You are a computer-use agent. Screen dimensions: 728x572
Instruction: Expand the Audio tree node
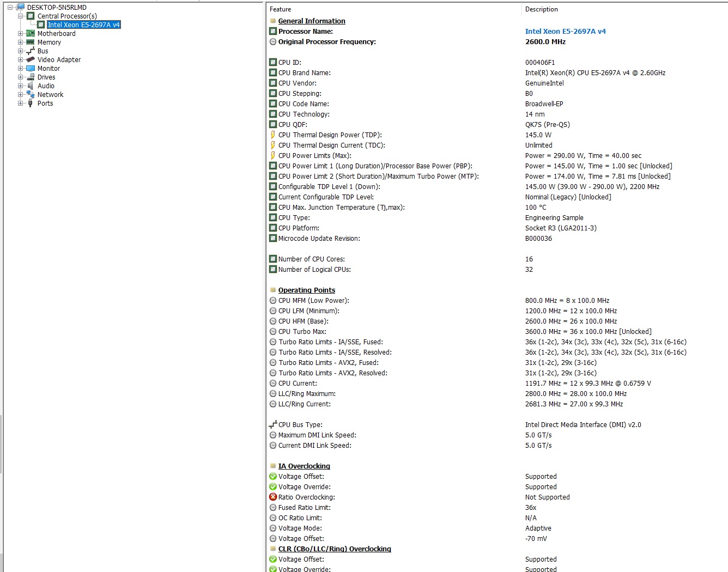pos(20,86)
